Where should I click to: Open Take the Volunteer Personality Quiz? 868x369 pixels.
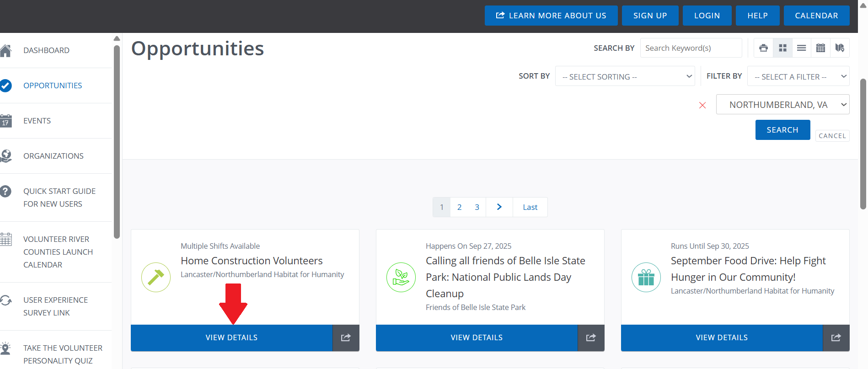(x=63, y=354)
